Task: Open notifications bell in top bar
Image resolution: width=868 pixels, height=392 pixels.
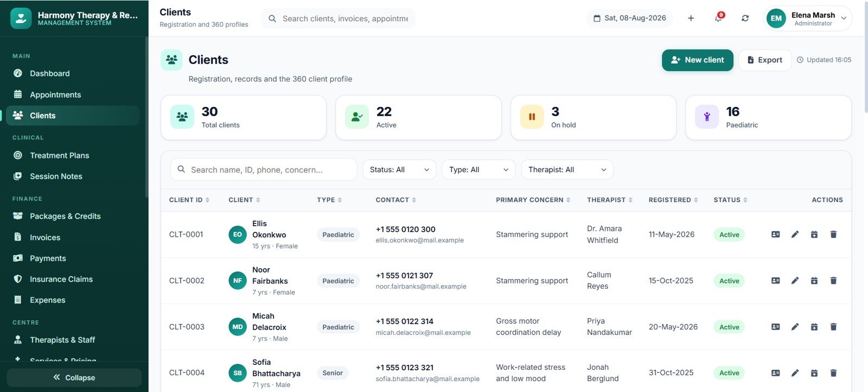Action: (718, 18)
